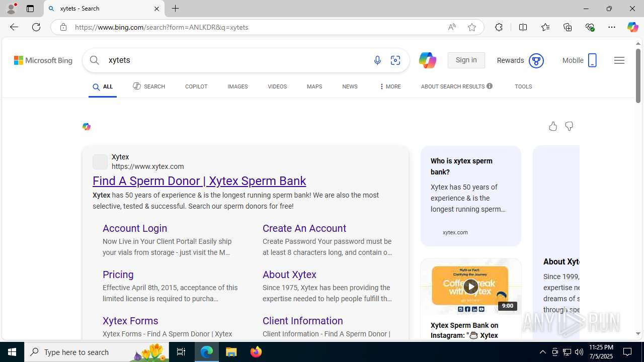Add this page to favorites star

point(472,27)
